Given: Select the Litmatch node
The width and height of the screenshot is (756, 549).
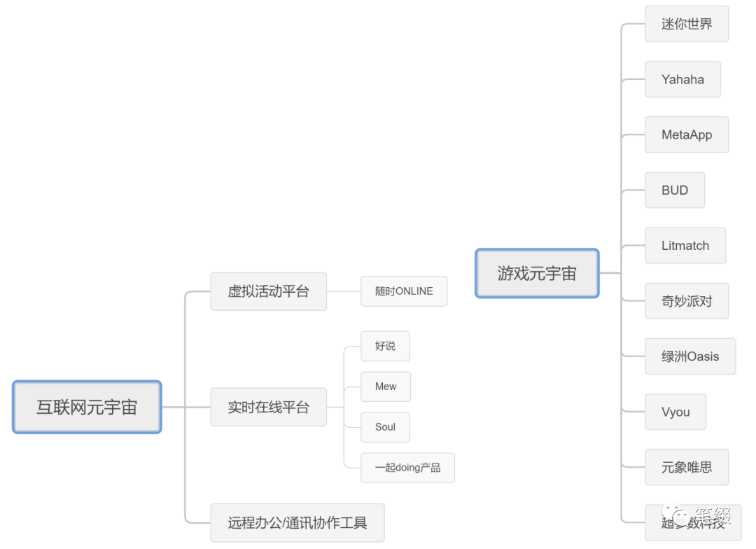Looking at the screenshot, I should pyautogui.click(x=685, y=246).
